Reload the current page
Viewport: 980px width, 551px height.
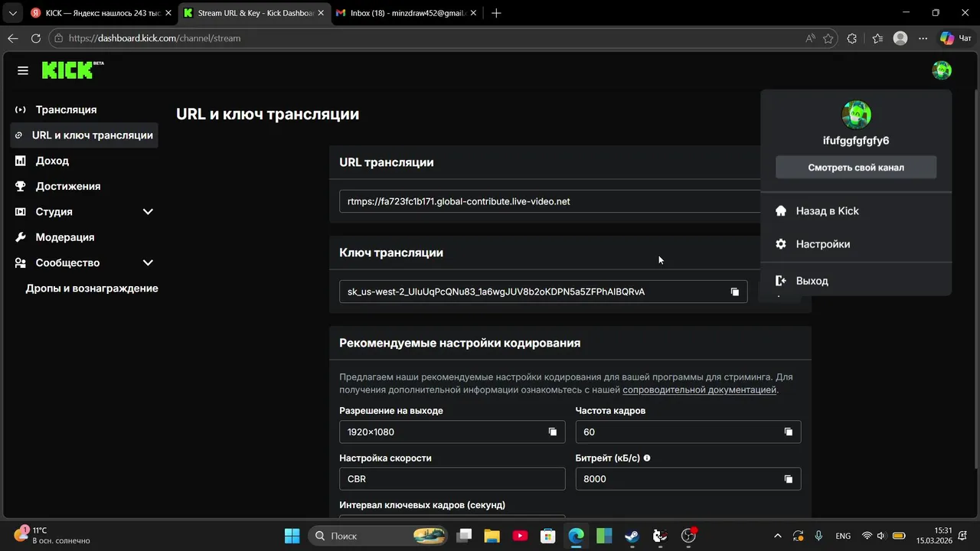click(36, 37)
